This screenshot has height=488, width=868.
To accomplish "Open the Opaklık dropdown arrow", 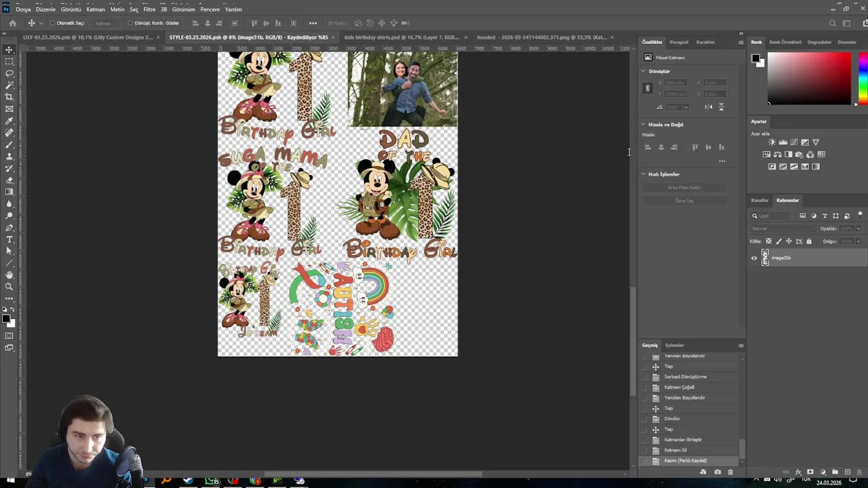I will 858,228.
